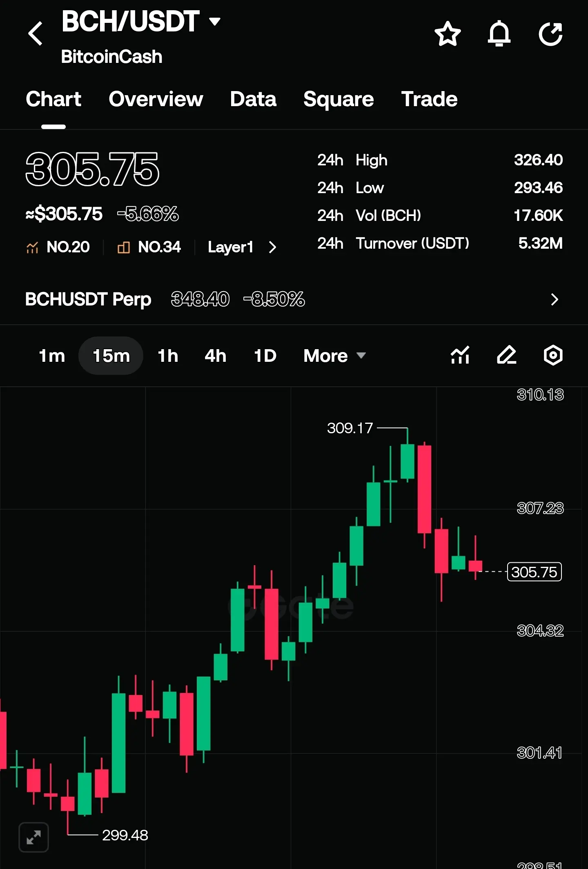The image size is (588, 869).
Task: Tap the ≈$305.75 fiat price
Action: tap(64, 214)
